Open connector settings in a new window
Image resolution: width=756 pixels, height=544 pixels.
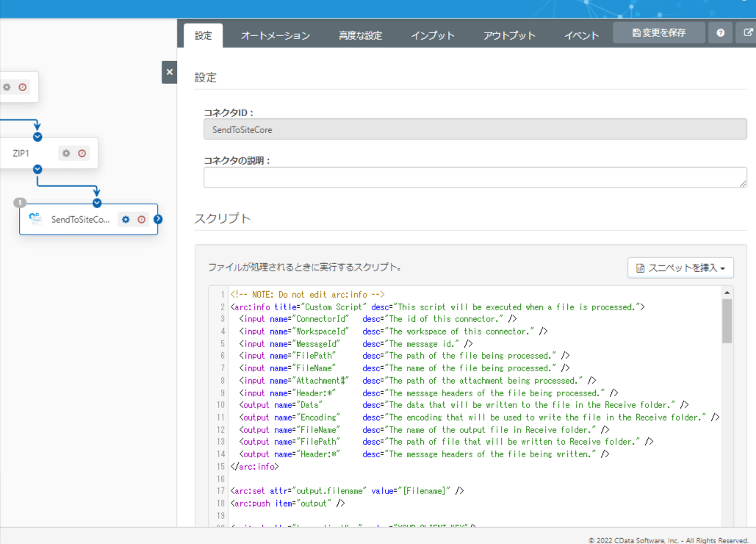point(747,33)
